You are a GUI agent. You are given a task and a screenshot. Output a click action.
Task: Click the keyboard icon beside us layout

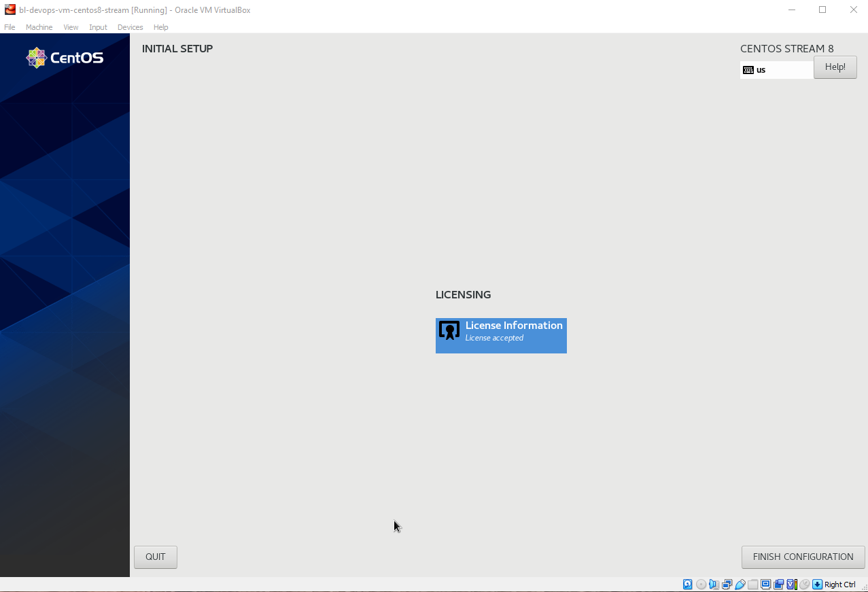(x=748, y=70)
